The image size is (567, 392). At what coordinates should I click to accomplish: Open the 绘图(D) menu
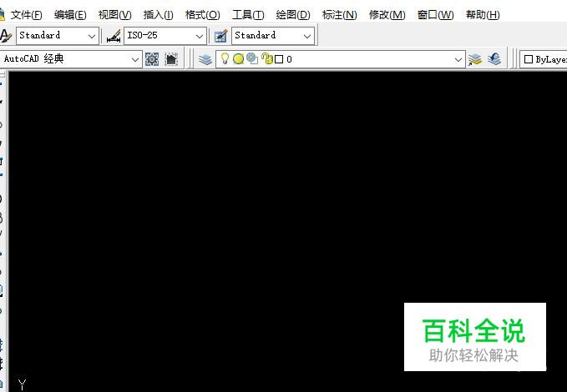pyautogui.click(x=293, y=15)
